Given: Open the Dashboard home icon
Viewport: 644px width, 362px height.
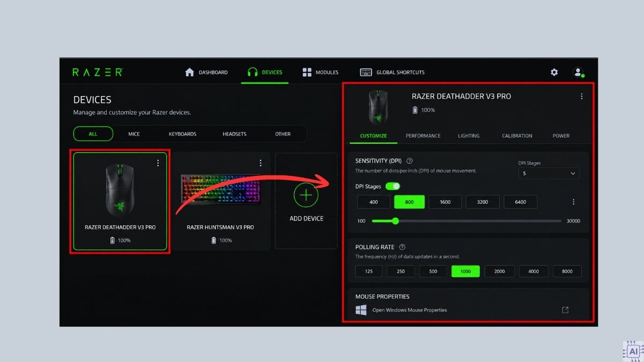Looking at the screenshot, I should 189,72.
